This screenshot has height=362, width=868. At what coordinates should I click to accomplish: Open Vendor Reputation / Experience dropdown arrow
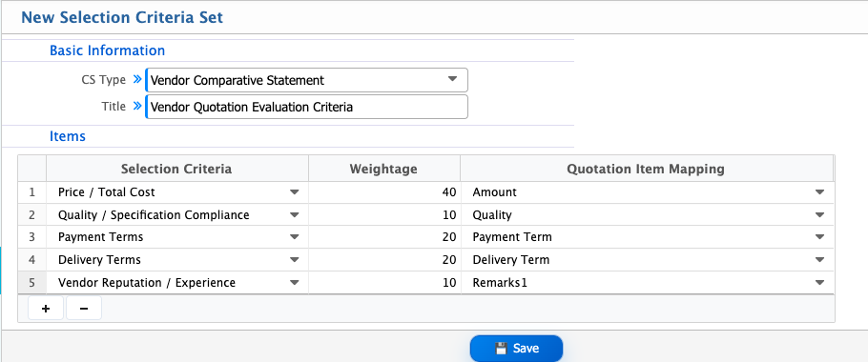[295, 283]
